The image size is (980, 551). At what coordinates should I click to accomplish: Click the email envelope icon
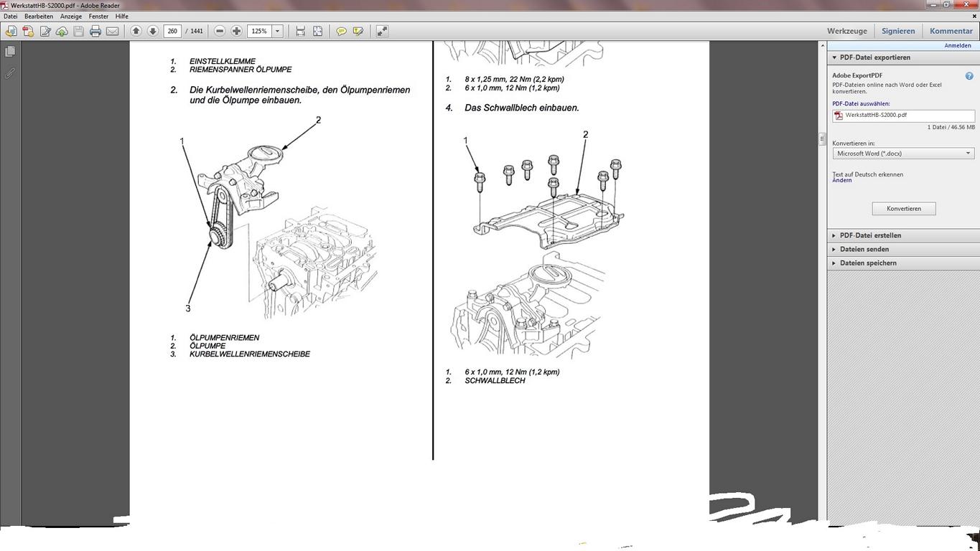[113, 31]
